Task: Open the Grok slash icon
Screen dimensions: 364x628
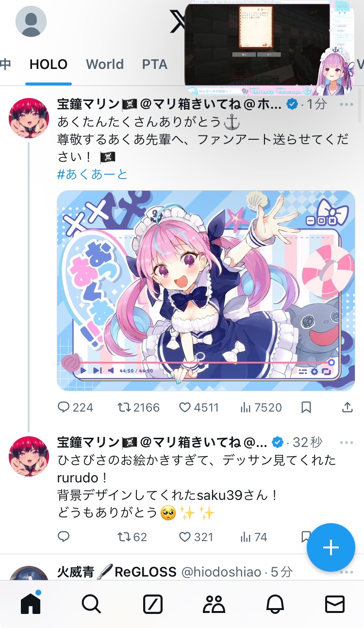Action: (x=153, y=604)
